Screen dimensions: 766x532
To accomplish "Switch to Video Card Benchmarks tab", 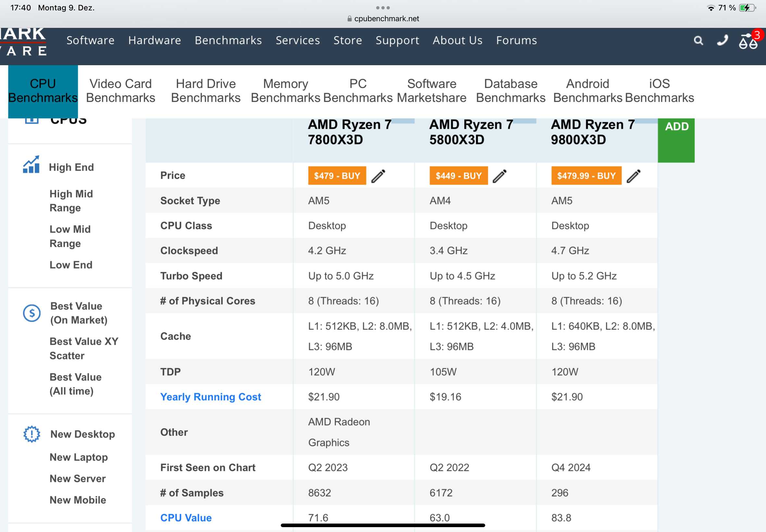I will click(120, 91).
